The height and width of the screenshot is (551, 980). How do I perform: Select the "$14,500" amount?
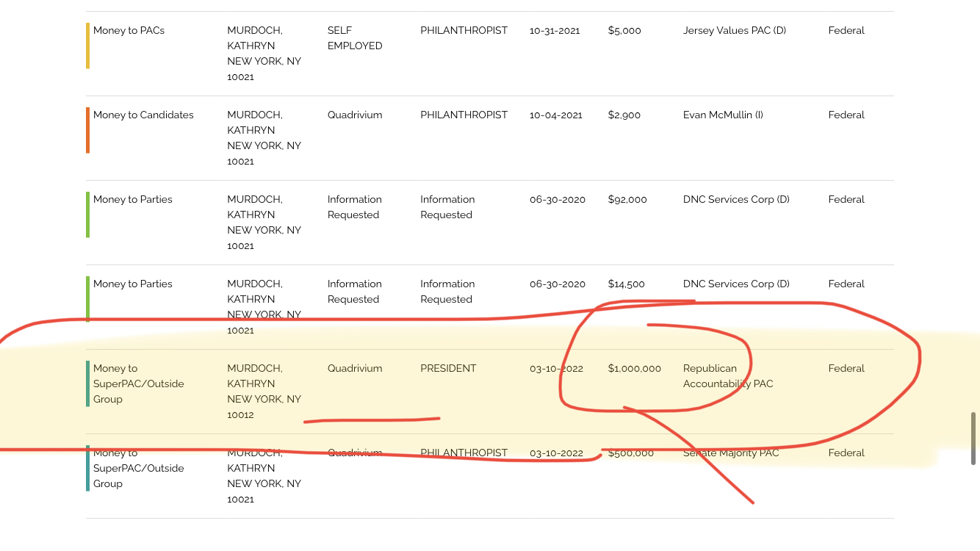pyautogui.click(x=627, y=284)
